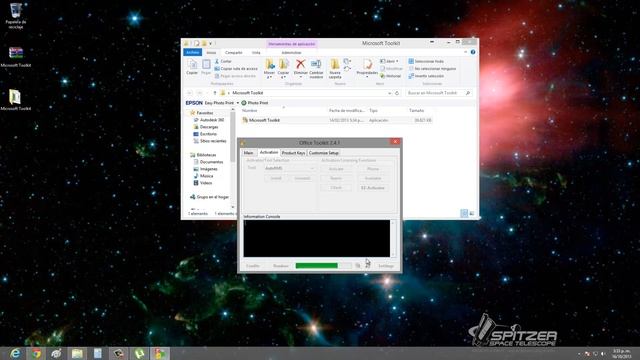Open uTorrent from the taskbar
The height and width of the screenshot is (360, 640).
139,353
